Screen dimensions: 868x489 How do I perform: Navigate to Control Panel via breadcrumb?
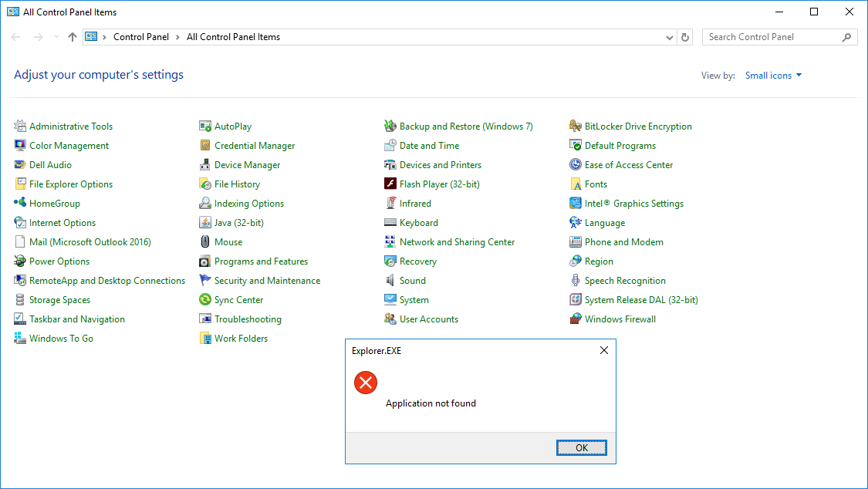coord(141,36)
